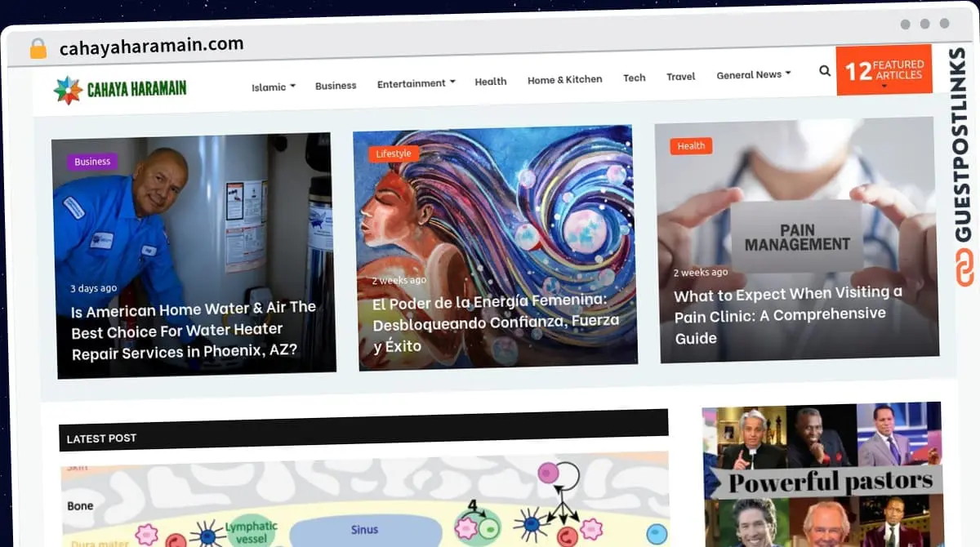Click the Powerful Pastors image thumbnail
This screenshot has height=547, width=980.
(x=822, y=474)
